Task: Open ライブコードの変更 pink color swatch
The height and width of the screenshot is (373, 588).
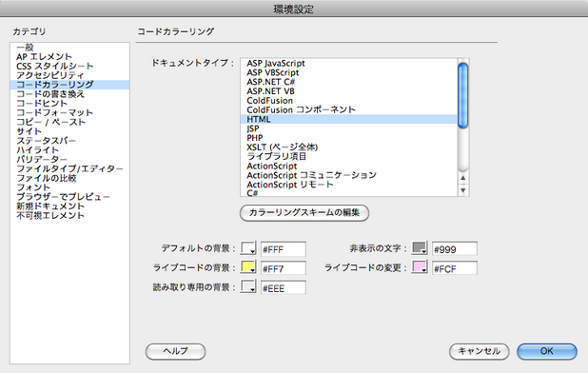Action: tap(420, 267)
